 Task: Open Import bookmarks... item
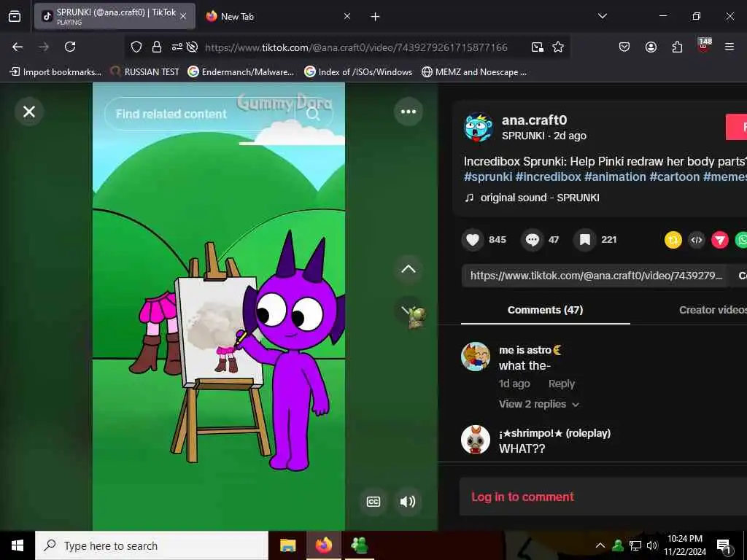coord(55,72)
